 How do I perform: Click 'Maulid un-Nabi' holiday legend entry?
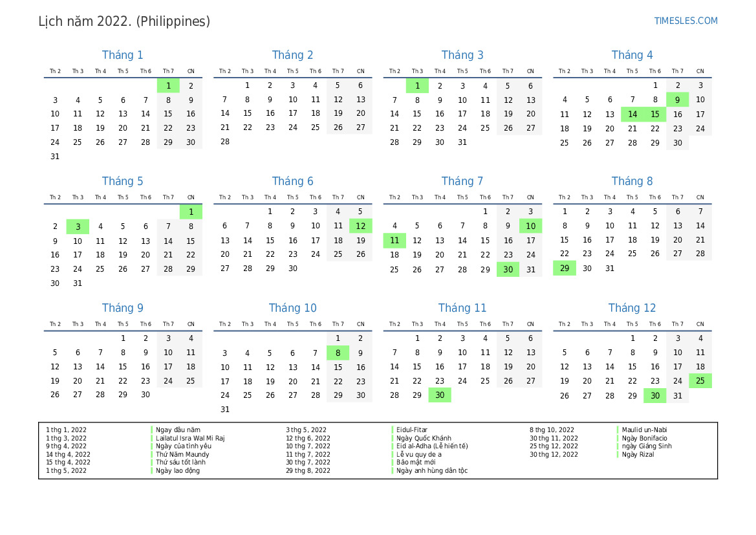point(644,430)
